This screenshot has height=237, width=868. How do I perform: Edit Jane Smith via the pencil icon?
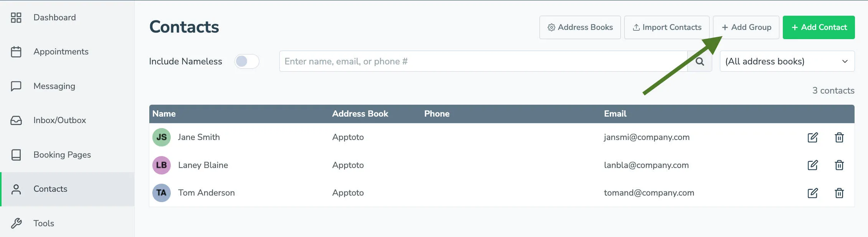[812, 137]
